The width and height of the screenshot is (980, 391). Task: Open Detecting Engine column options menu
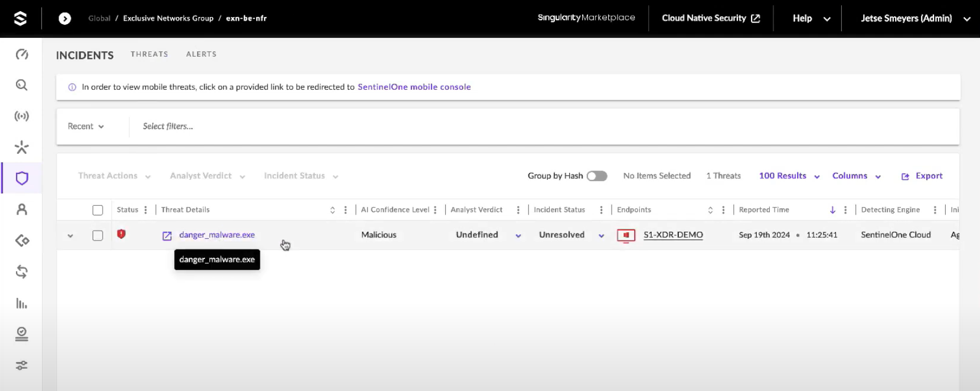coord(935,210)
